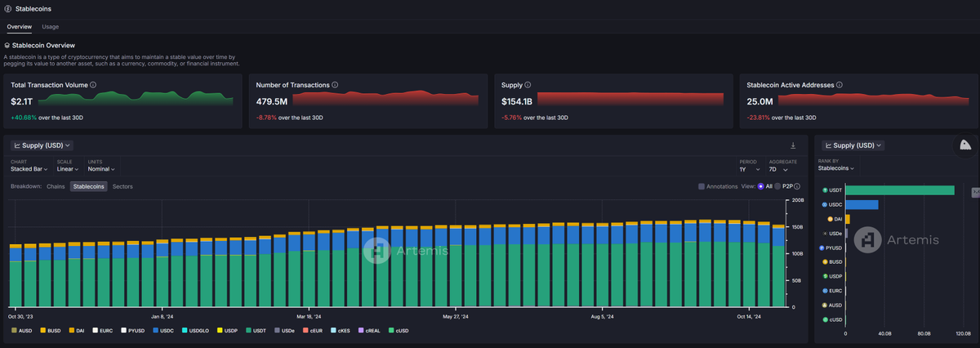Open the 7D aggregate dropdown
The image size is (980, 348).
(777, 169)
